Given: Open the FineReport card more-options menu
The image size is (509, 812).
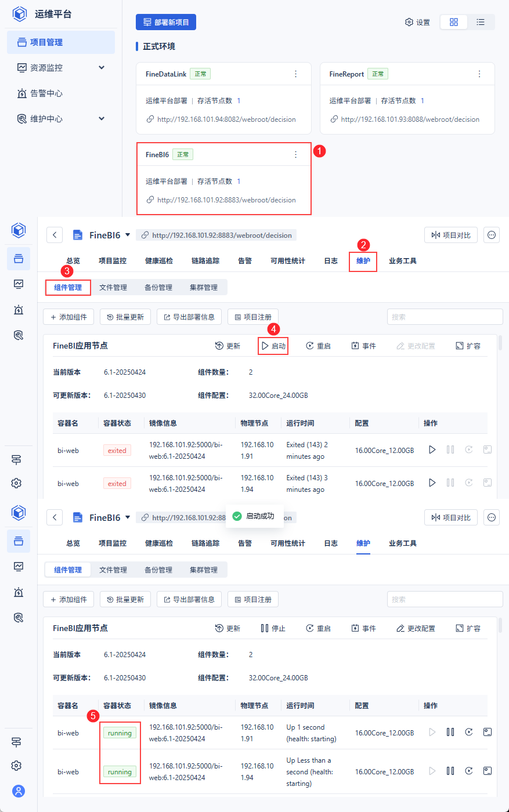Looking at the screenshot, I should tap(479, 74).
